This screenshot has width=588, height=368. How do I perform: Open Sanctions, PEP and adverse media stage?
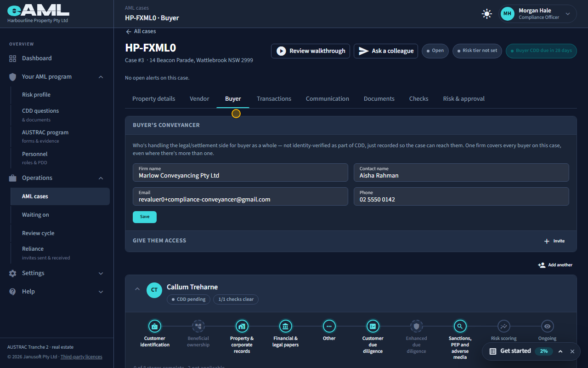coord(460,326)
